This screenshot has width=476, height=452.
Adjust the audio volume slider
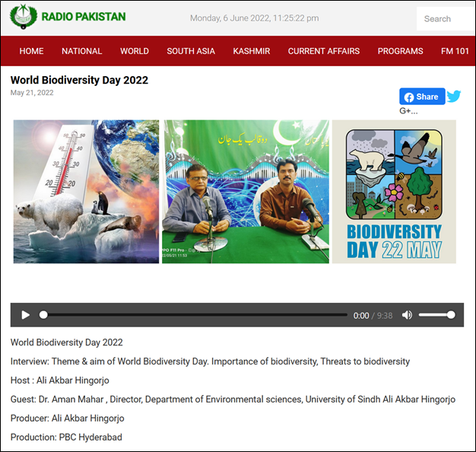436,315
